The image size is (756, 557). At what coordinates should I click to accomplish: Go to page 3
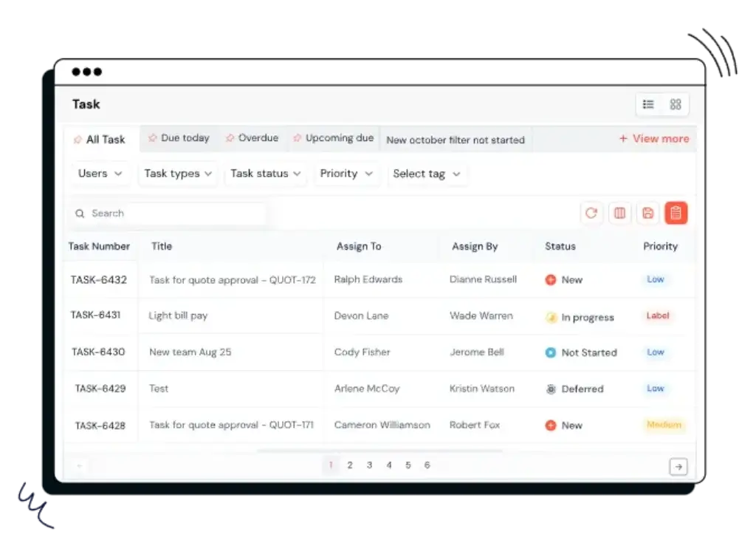tap(369, 465)
